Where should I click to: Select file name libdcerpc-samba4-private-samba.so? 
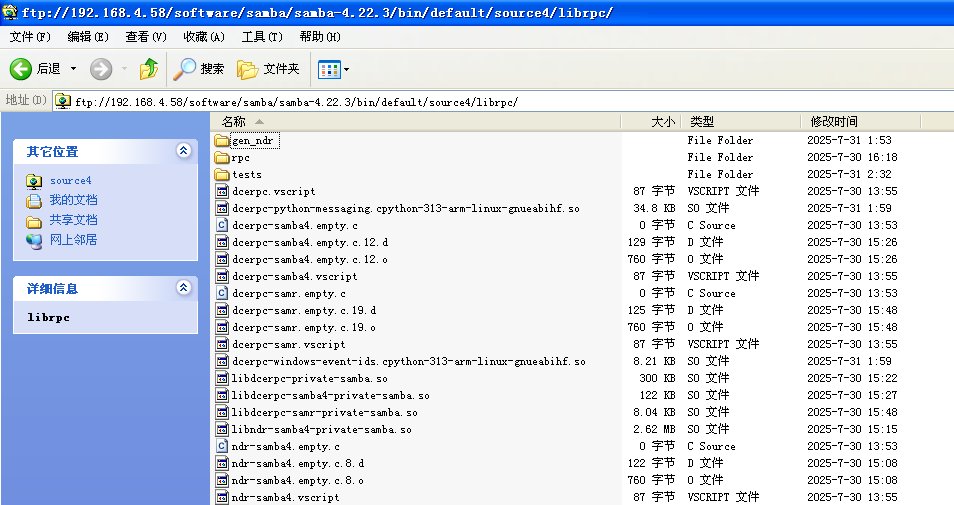coord(330,395)
